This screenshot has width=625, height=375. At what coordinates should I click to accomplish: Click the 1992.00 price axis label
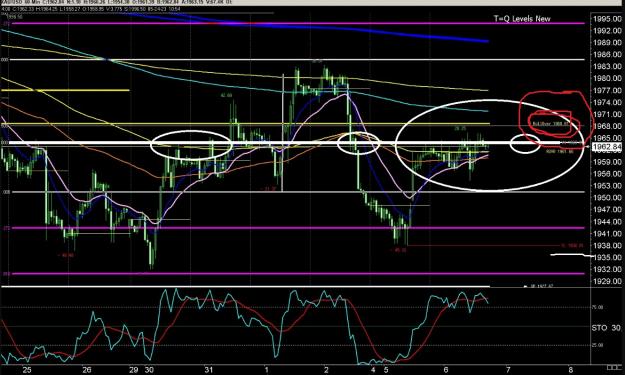click(x=607, y=31)
